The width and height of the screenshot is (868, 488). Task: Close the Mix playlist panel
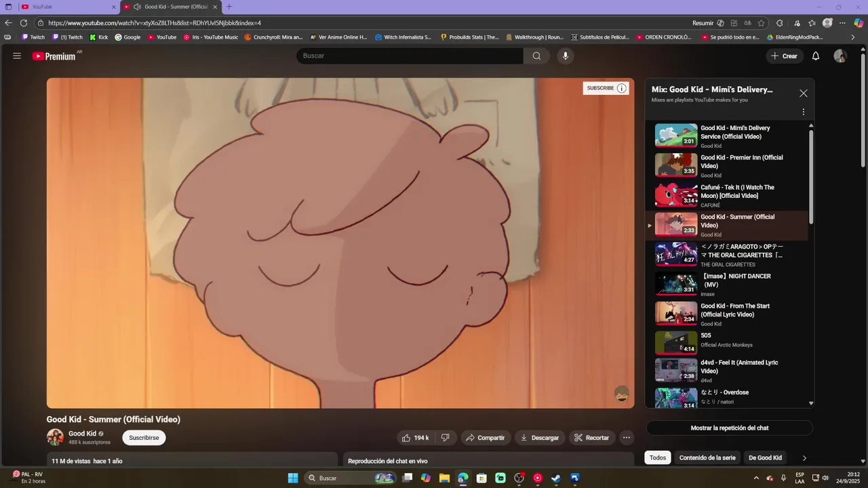[804, 94]
